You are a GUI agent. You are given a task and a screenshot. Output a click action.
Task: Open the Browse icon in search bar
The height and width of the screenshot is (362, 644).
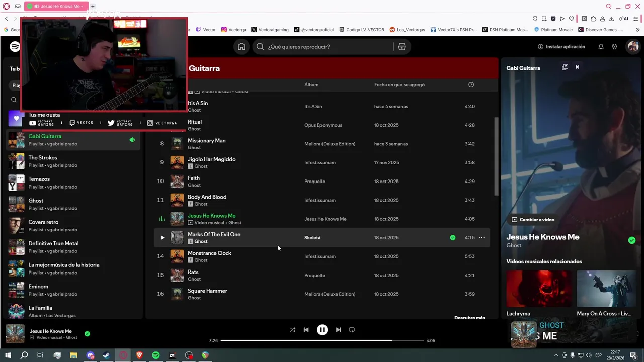coord(401,47)
